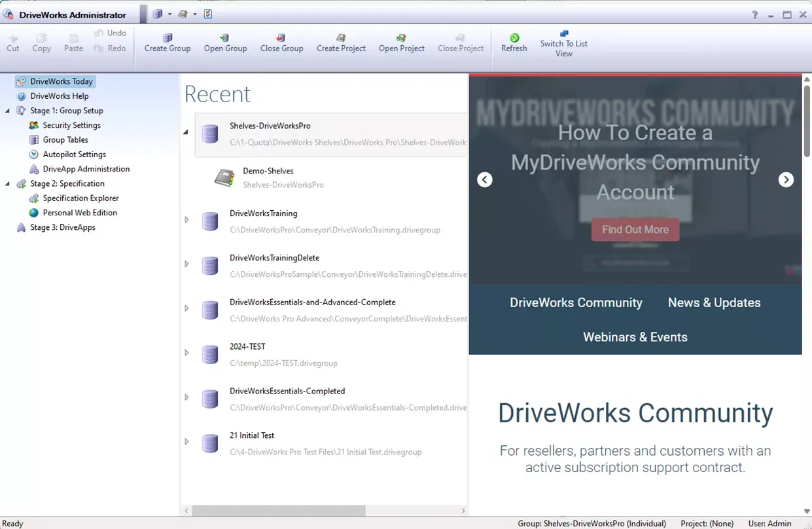Click the Create Group toolbar icon
The height and width of the screenshot is (529, 812).
coord(168,38)
